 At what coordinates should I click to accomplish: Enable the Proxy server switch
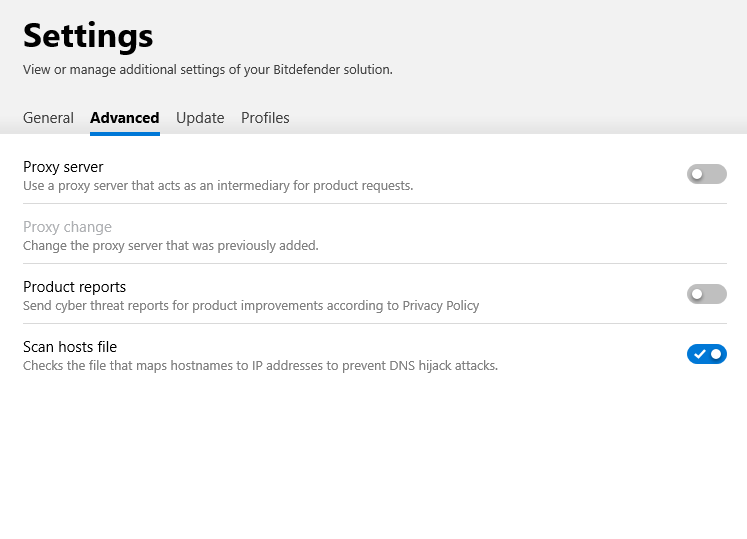coord(706,174)
